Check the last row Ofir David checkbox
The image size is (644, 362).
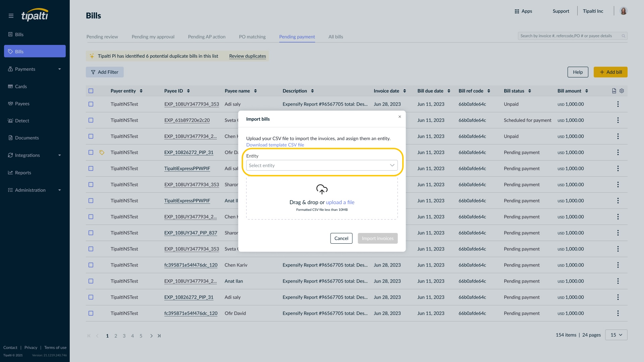(x=91, y=313)
